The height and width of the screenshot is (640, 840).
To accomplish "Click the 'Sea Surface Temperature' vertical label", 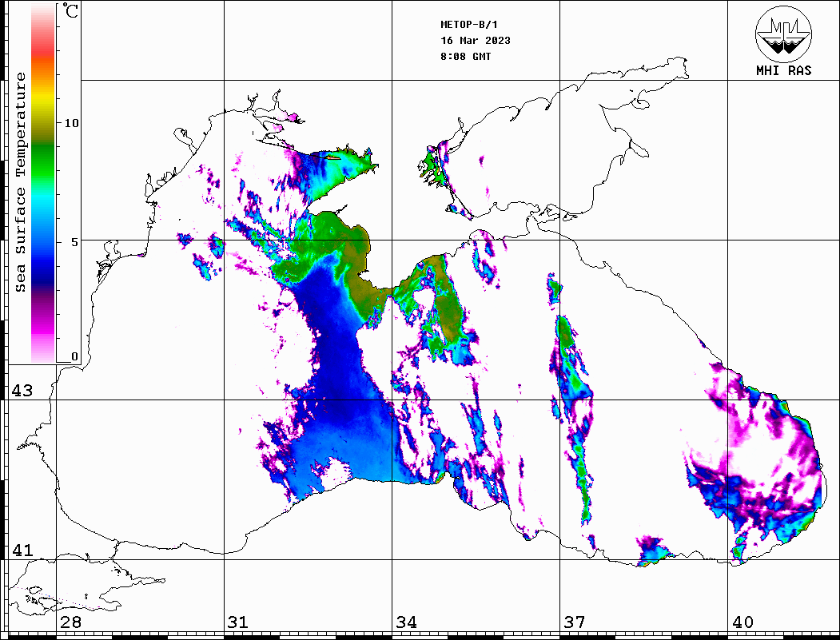I will click(20, 182).
